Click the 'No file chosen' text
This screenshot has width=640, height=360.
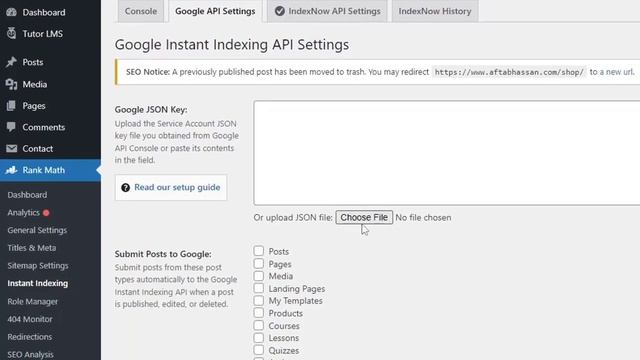423,218
